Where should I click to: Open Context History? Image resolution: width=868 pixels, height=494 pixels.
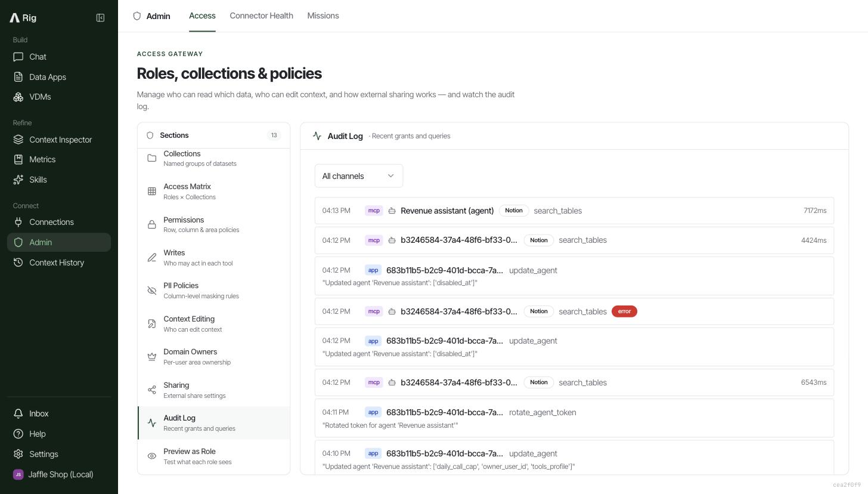pos(59,263)
